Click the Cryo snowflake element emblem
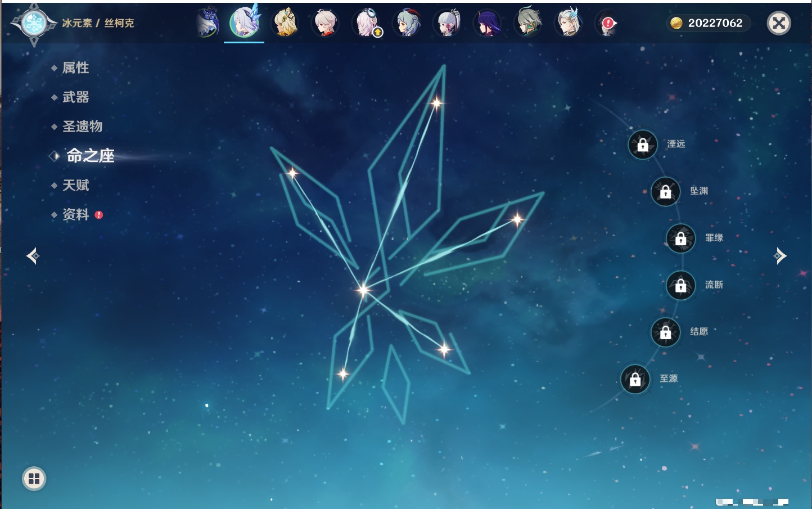The image size is (812, 509). pos(34,23)
